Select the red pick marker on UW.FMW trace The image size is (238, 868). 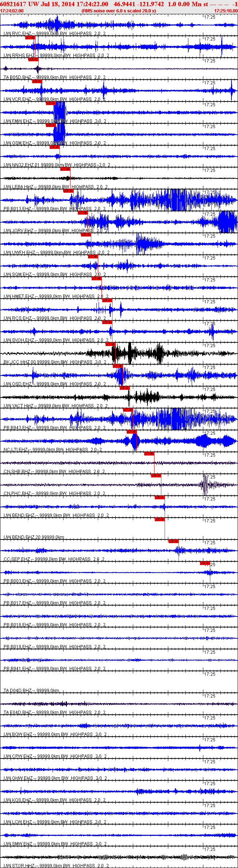point(51,103)
